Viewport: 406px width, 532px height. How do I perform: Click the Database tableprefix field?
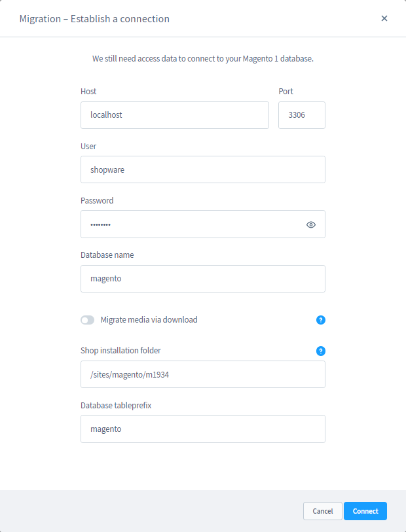[x=203, y=429]
